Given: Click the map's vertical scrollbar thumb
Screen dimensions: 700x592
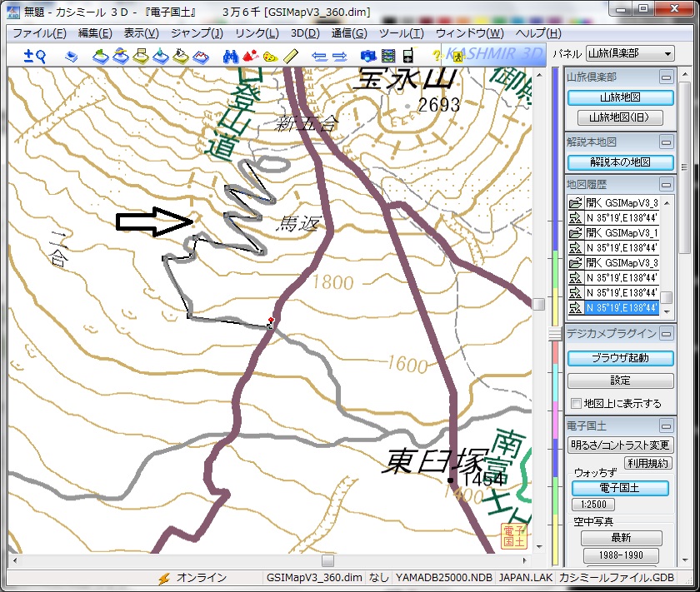Looking at the screenshot, I should click(x=539, y=304).
